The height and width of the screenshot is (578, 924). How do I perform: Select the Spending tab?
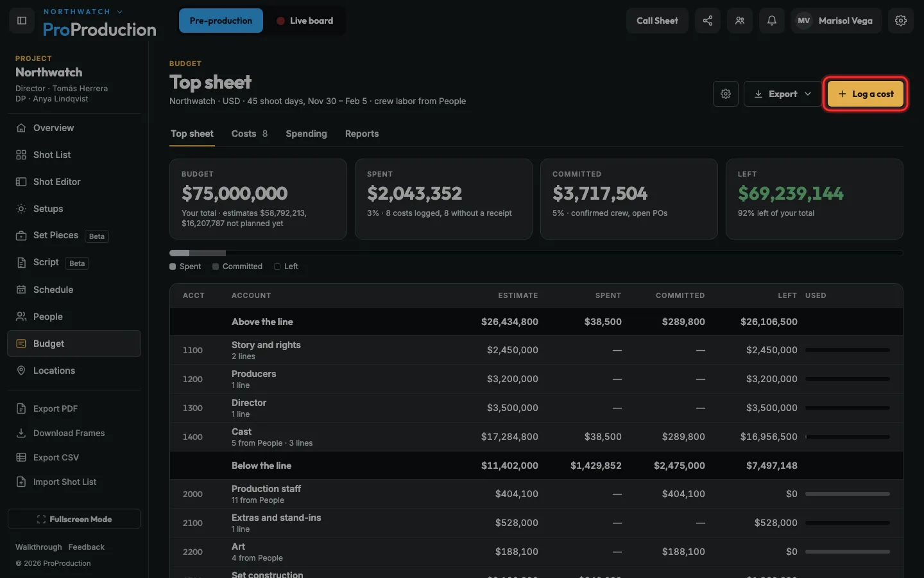click(x=306, y=134)
